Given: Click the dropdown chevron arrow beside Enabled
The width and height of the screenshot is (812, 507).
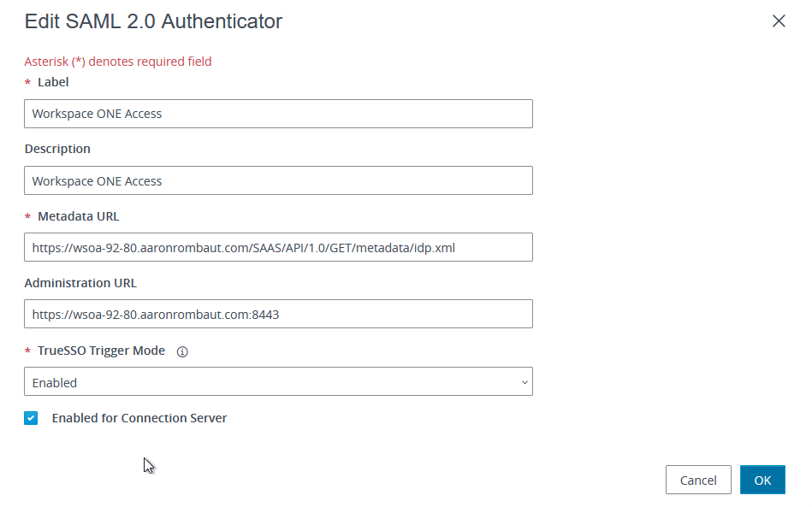Looking at the screenshot, I should 525,382.
